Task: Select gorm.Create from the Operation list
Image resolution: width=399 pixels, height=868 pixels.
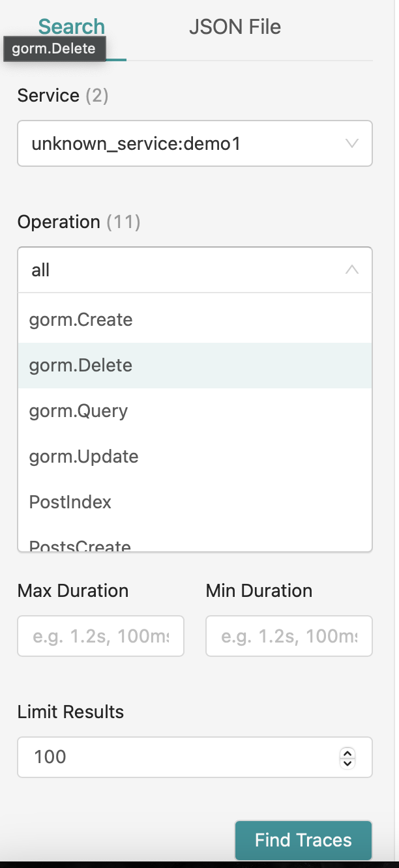Action: point(80,319)
